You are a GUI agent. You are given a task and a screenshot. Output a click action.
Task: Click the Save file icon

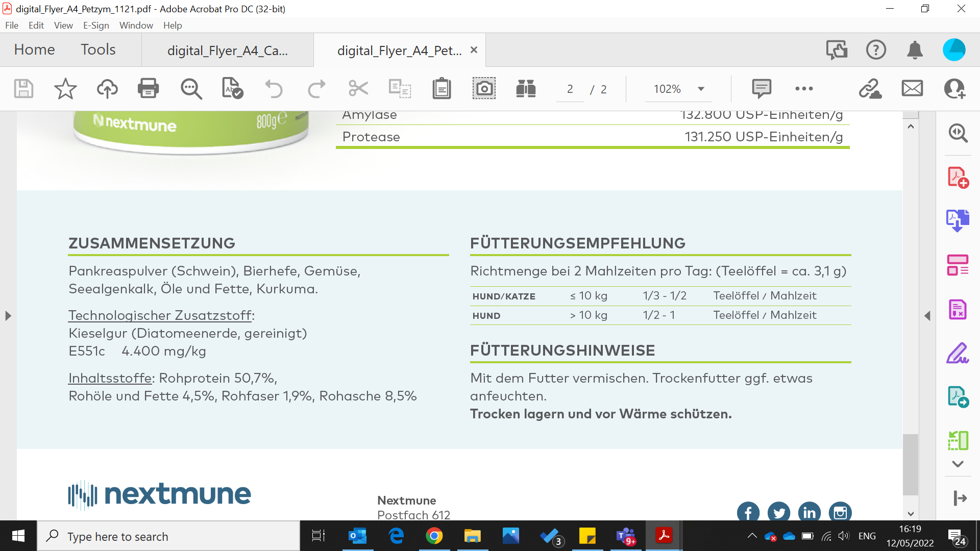point(23,89)
